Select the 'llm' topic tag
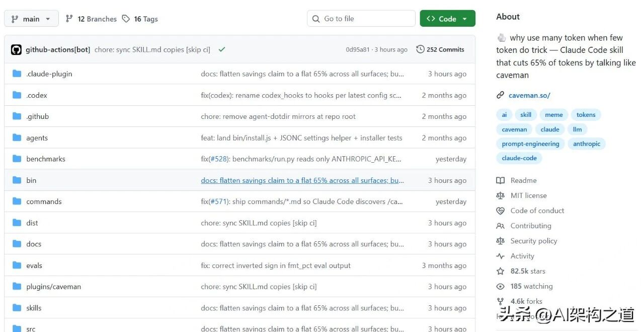Viewport: 644px width, 332px height. click(x=577, y=129)
